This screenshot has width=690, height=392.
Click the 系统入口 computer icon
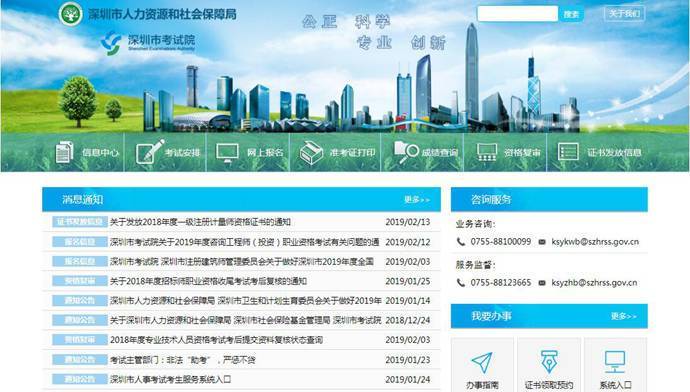[x=615, y=362]
